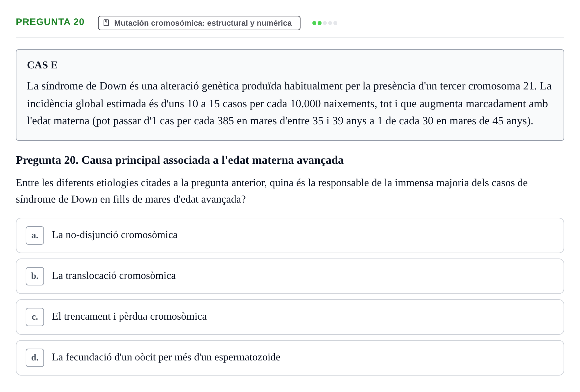Open the 'Mutación cromosómica: estructural y numérica' topic tag
The image size is (580, 392).
click(199, 23)
